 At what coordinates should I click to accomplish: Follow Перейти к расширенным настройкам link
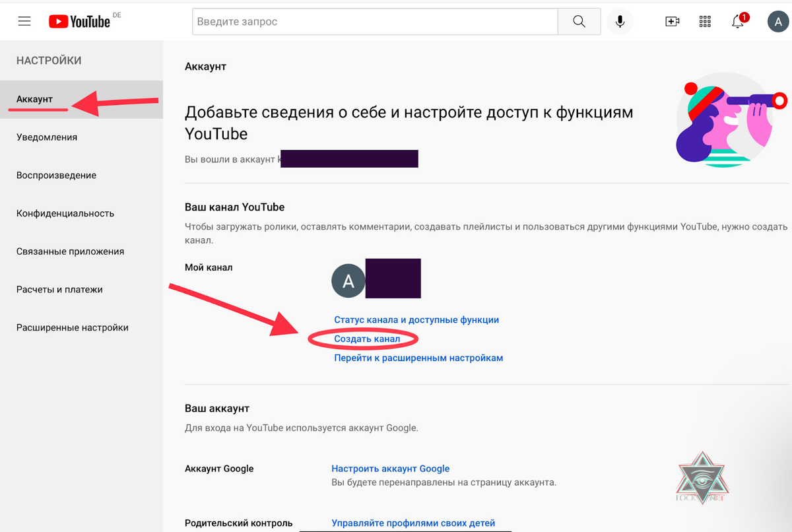(x=418, y=358)
